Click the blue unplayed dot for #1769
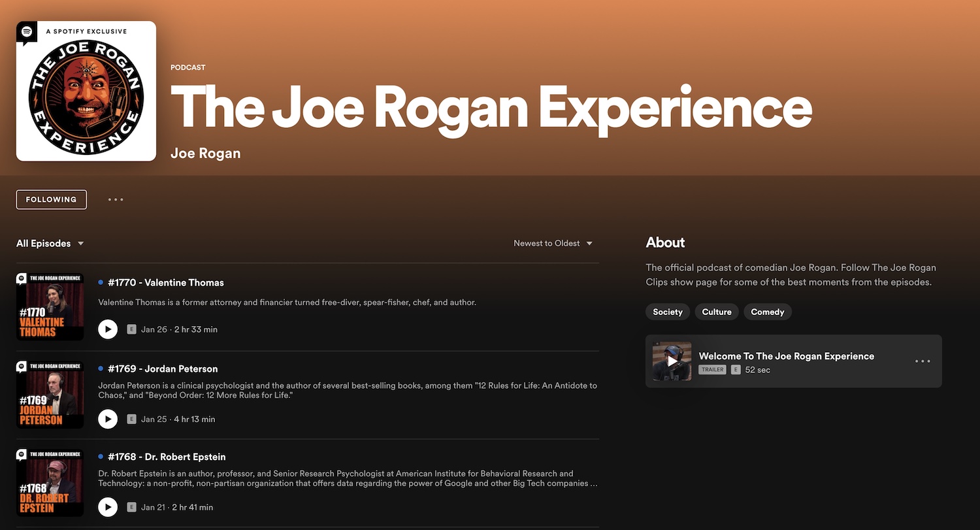Viewport: 980px width, 530px height. pos(101,369)
